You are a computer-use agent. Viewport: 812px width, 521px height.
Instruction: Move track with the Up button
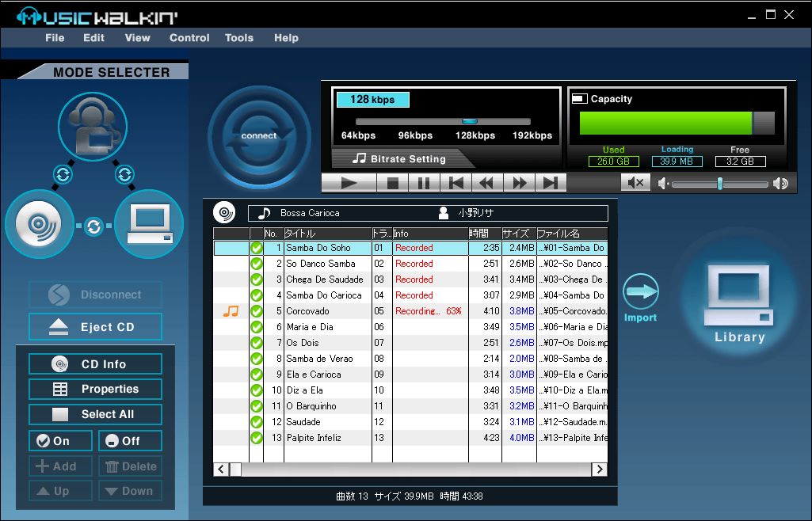60,491
